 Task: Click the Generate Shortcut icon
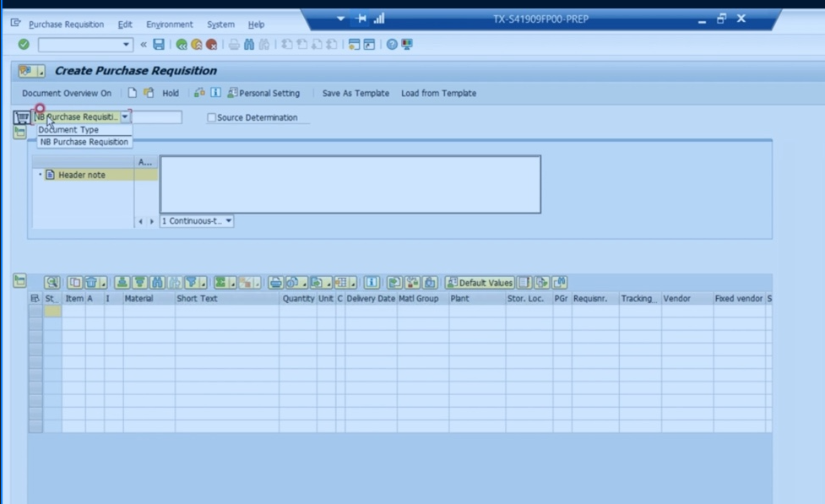tap(369, 45)
